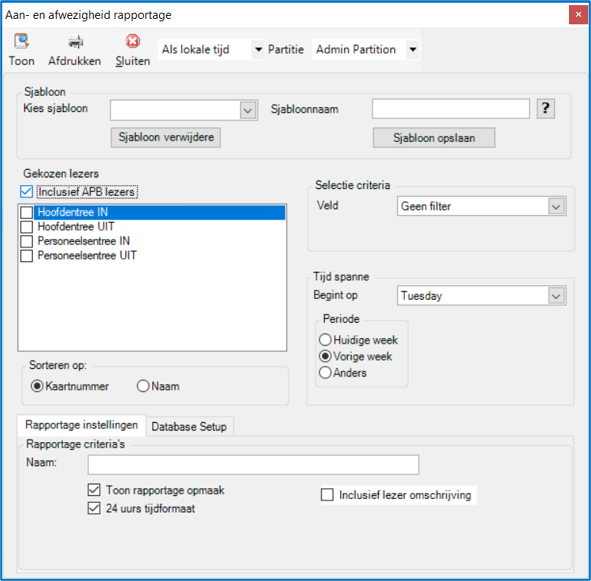This screenshot has height=581, width=591.
Task: Click the Afdrukken printer icon
Action: (x=75, y=41)
